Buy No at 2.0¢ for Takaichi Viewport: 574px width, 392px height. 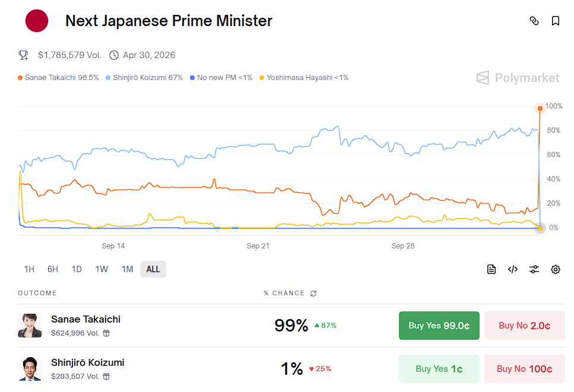coord(524,326)
